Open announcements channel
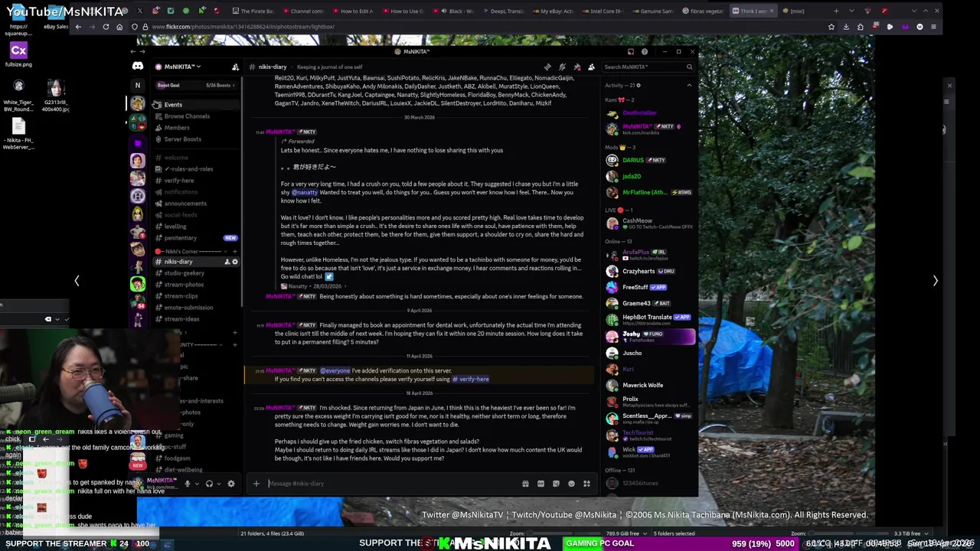Viewport: 980px width, 551px height. click(x=196, y=204)
